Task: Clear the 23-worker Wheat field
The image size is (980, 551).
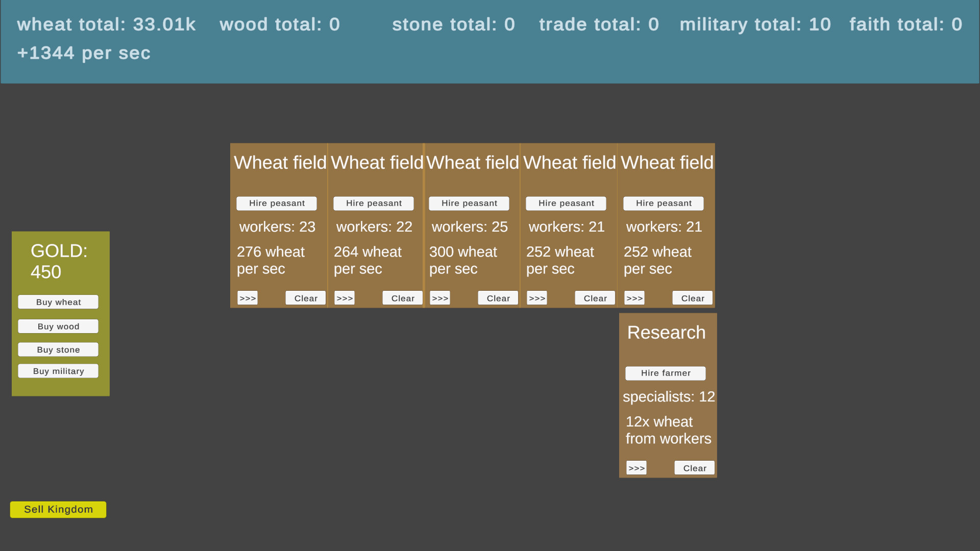Action: [306, 298]
